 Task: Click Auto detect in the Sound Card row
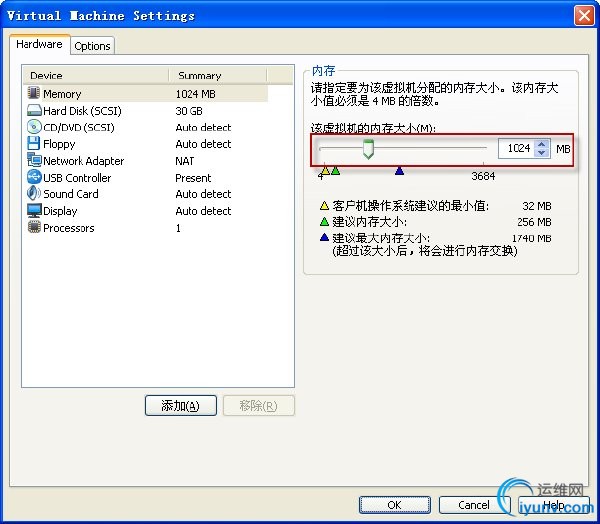tap(203, 194)
